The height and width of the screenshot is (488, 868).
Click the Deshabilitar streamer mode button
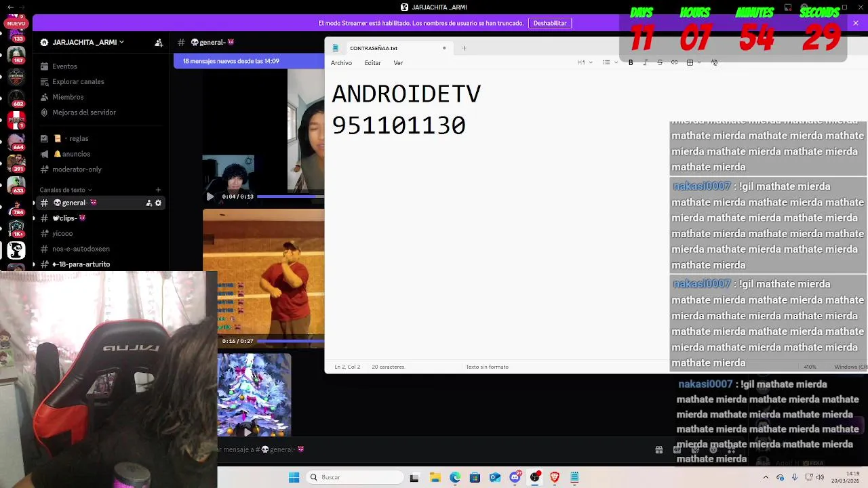pyautogui.click(x=550, y=23)
